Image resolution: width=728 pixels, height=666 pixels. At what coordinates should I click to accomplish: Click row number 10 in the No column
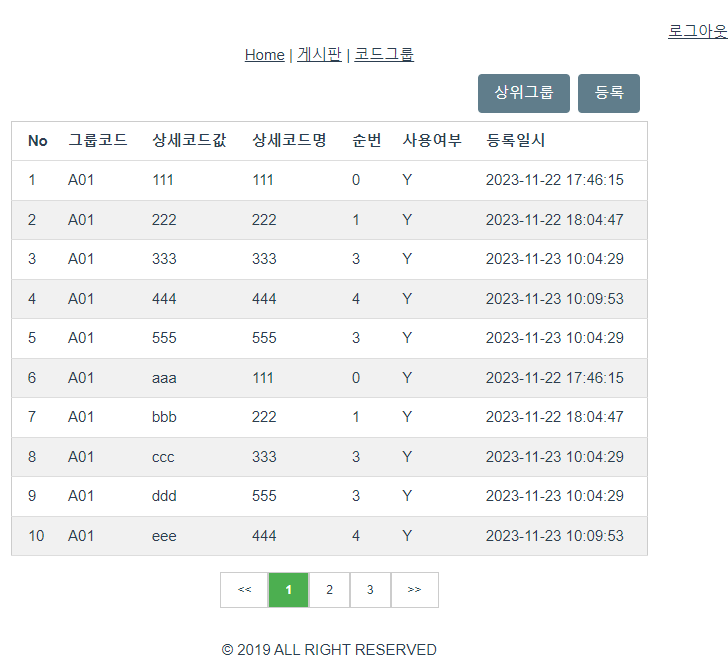[x=36, y=535]
